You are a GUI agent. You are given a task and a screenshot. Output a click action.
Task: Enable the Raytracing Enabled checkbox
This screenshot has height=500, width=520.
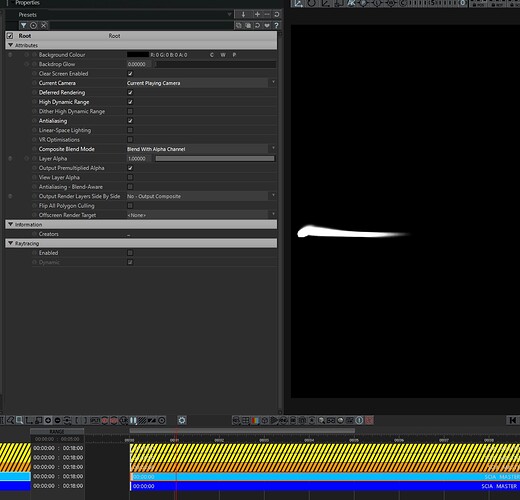(130, 253)
